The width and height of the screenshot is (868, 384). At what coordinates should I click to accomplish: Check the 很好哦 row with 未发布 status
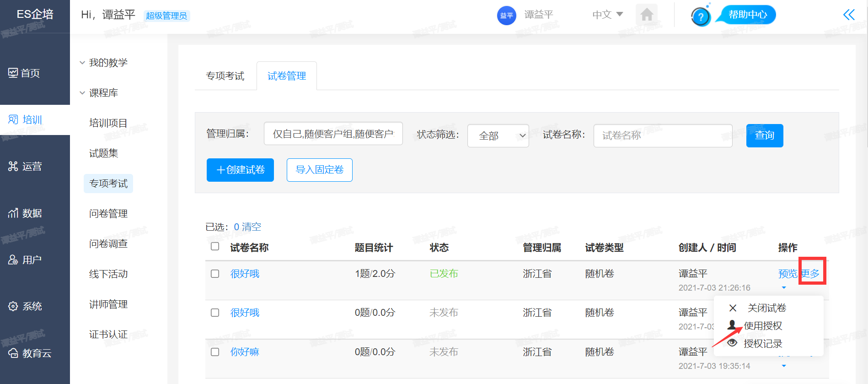(215, 313)
